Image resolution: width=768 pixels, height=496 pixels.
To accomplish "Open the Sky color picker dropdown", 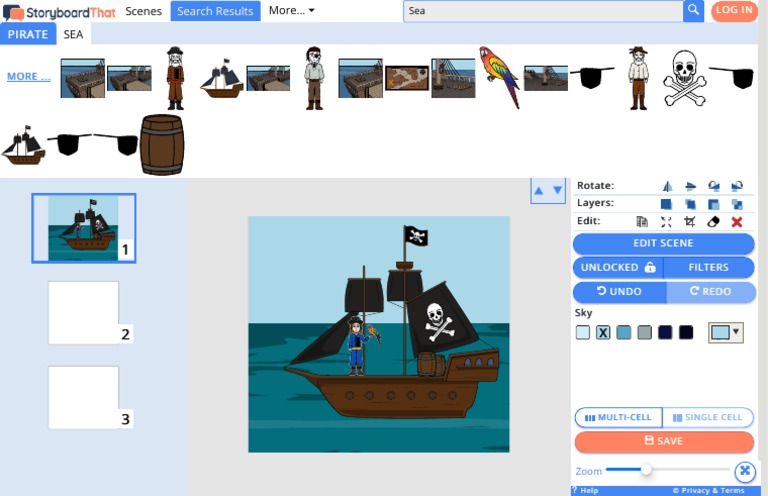I will click(x=725, y=332).
